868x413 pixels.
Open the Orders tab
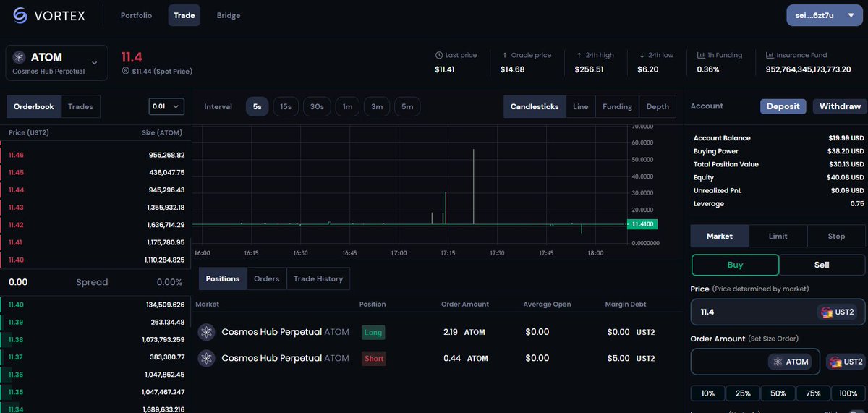pos(267,278)
